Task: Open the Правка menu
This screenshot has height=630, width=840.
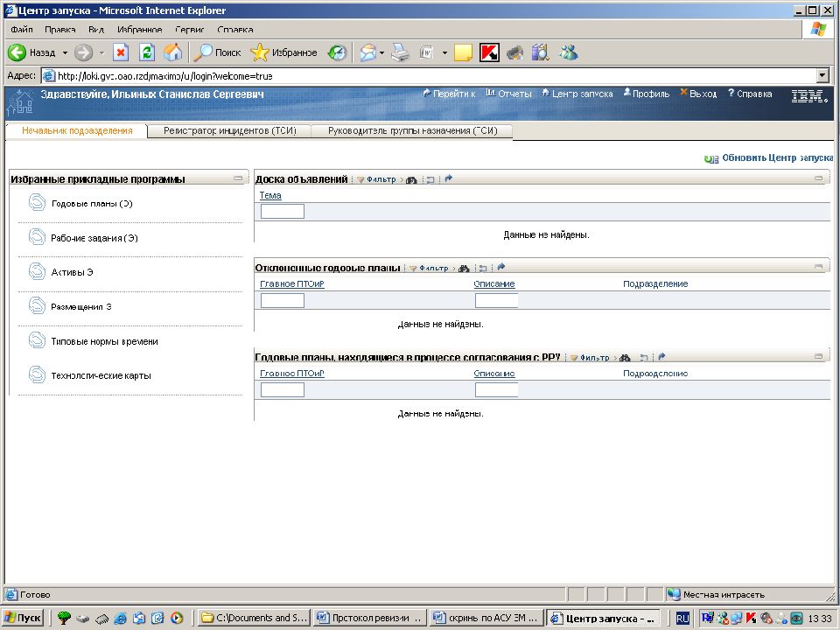Action: coord(60,30)
